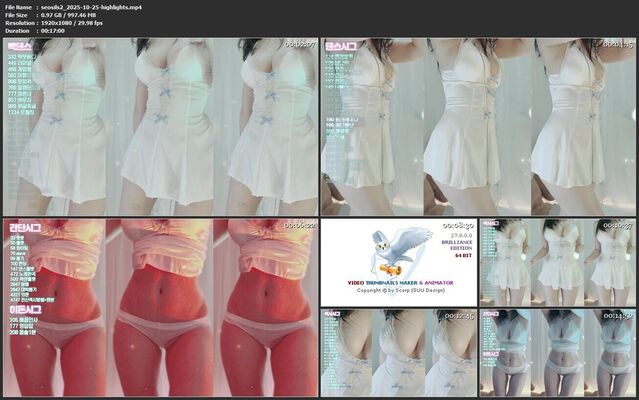Viewport: 639px width, 400px height.
Task: Open the bottom-right thumbnail at 00:14:52
Action: (x=558, y=353)
